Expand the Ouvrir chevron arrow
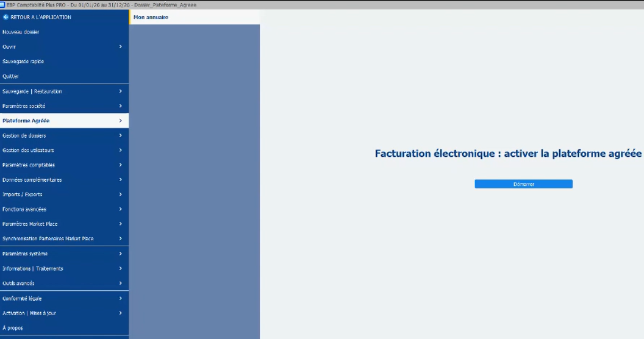The height and width of the screenshot is (339, 644). click(x=120, y=47)
